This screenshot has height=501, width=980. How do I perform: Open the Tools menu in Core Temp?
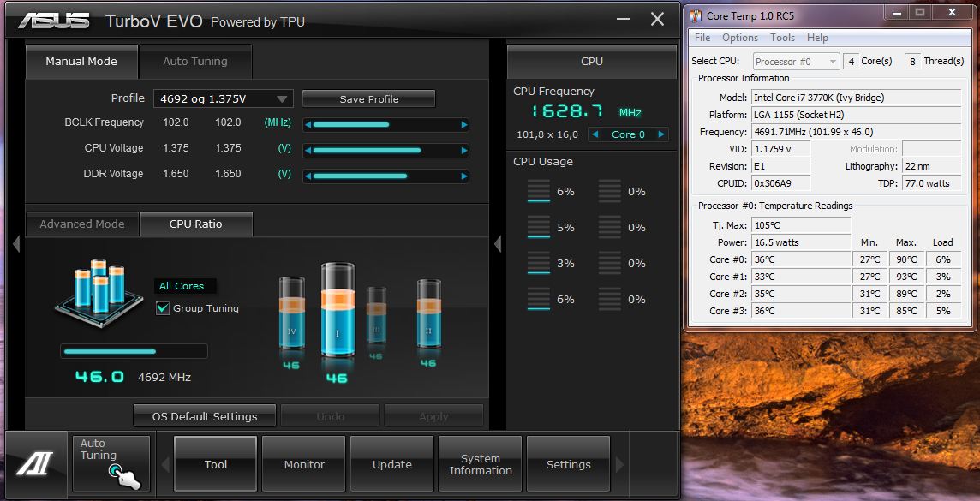pos(782,38)
